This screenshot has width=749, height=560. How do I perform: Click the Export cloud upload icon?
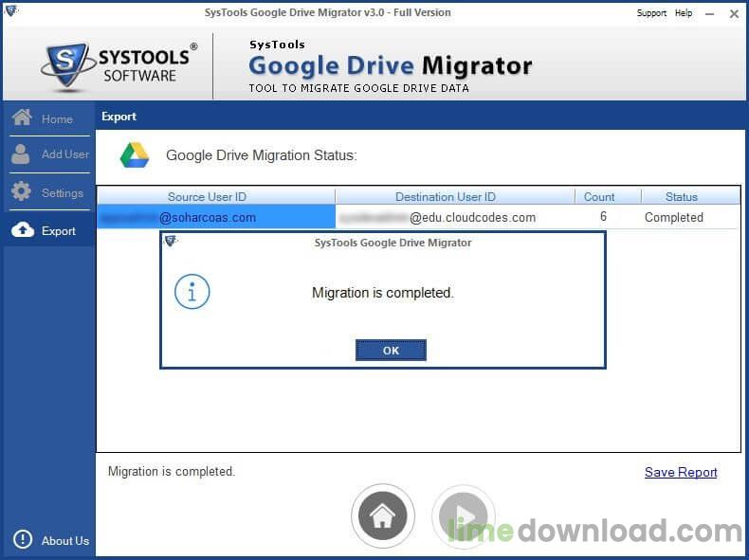pos(22,230)
